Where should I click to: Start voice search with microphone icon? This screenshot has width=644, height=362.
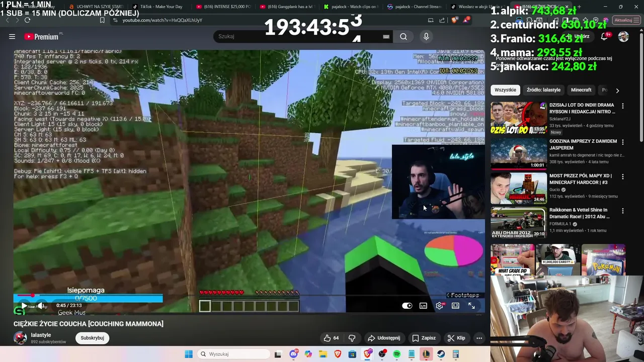(426, 36)
